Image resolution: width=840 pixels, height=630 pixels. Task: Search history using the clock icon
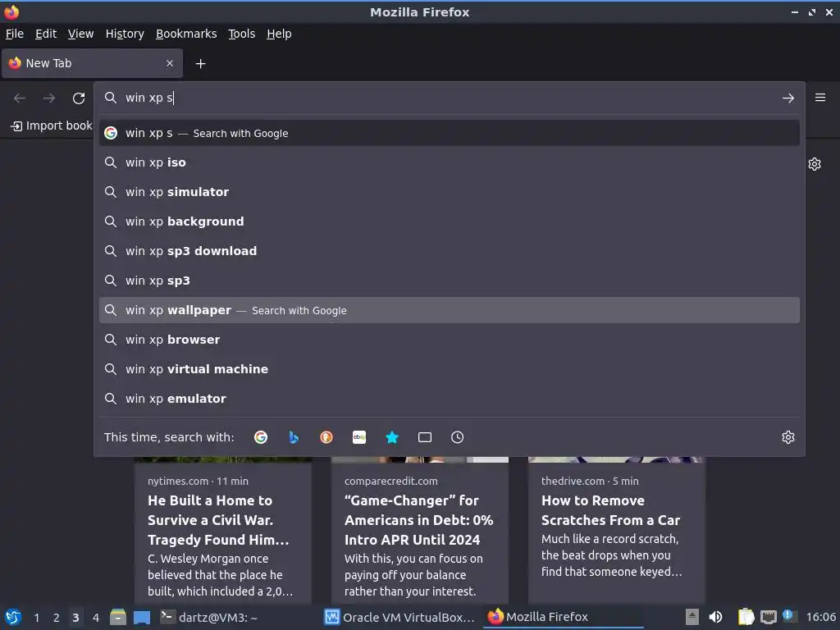point(458,437)
